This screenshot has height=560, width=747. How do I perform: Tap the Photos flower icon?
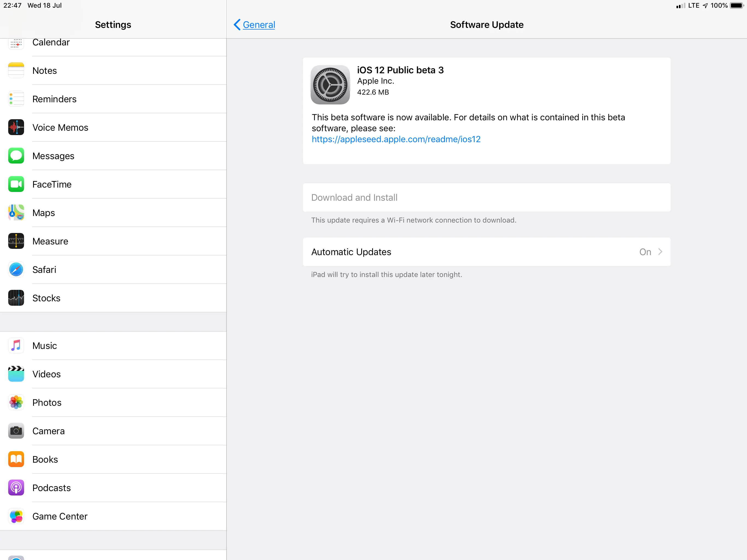(x=16, y=402)
